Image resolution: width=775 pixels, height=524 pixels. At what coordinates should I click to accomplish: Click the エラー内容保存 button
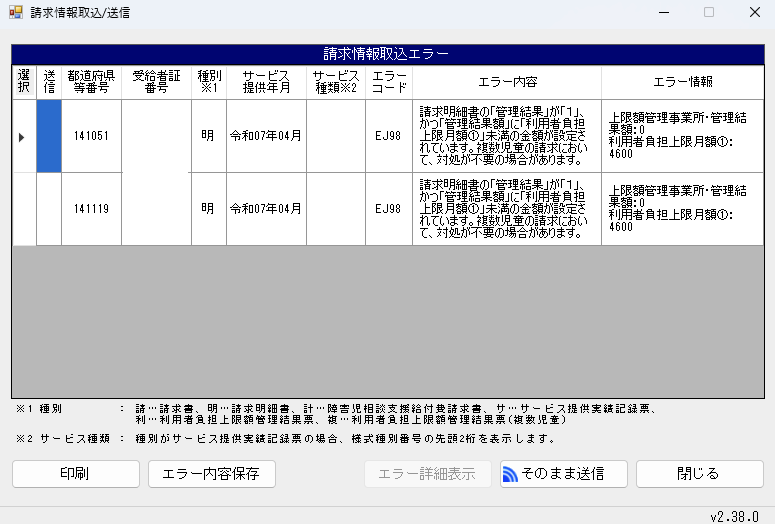pos(212,474)
